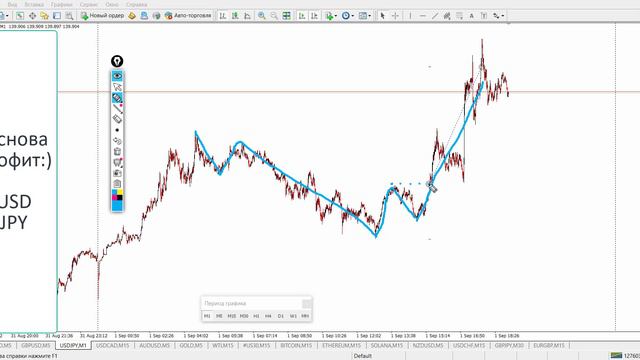Select the eraser in floating panel

click(x=117, y=119)
